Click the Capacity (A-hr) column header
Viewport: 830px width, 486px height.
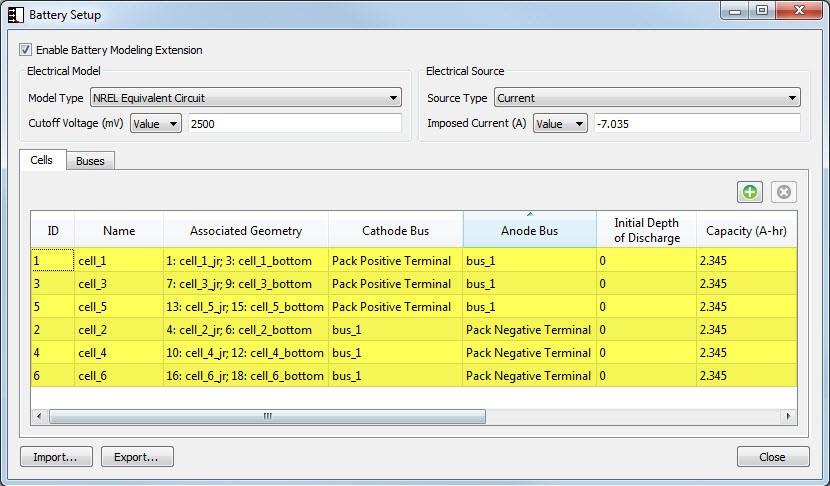(x=746, y=231)
